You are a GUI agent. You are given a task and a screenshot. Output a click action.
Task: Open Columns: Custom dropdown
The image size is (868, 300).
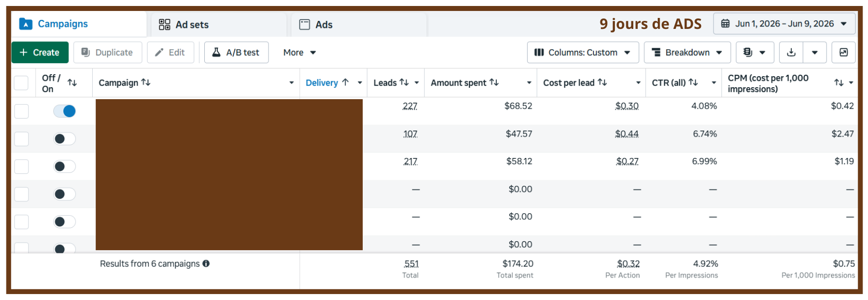click(583, 52)
